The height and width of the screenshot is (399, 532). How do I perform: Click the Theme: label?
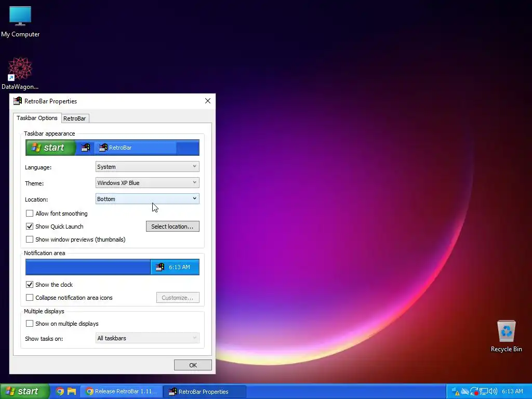(34, 183)
